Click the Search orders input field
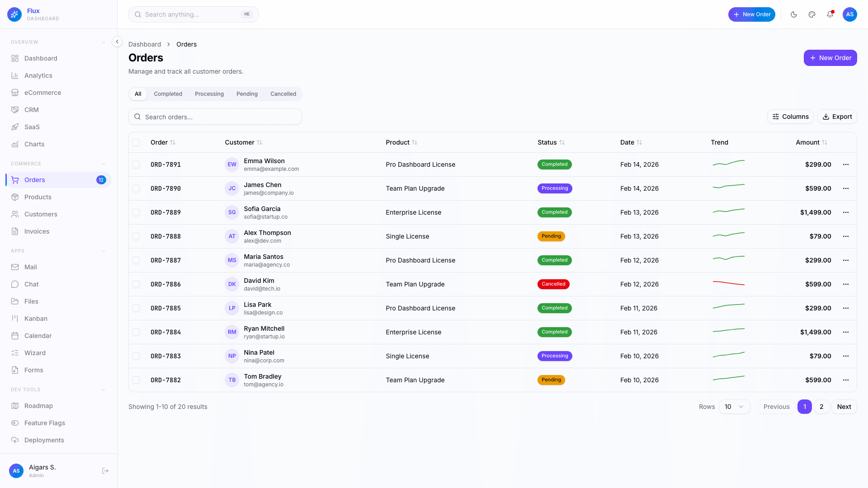This screenshot has width=868, height=488. pos(215,117)
